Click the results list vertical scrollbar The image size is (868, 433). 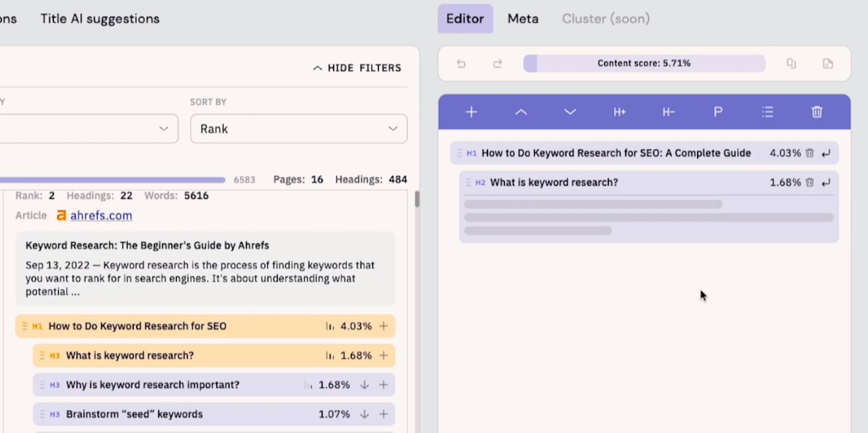click(x=417, y=199)
